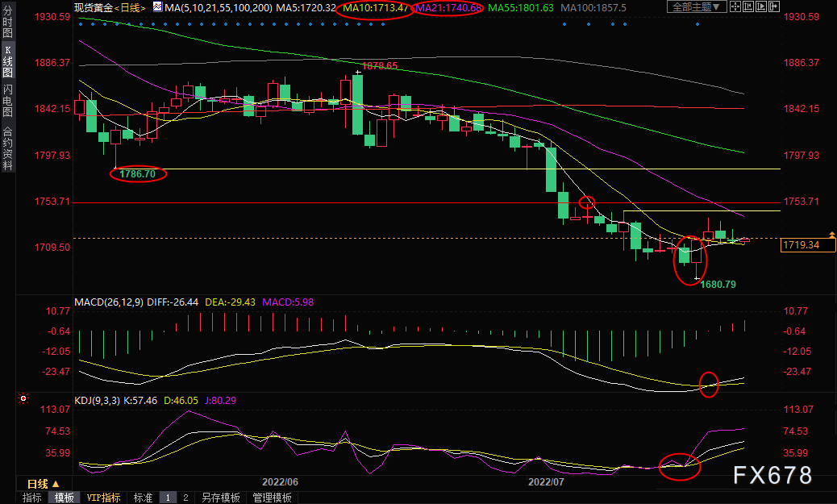The height and width of the screenshot is (504, 837).
Task: Click the FX678 watermark logo
Action: 772,476
